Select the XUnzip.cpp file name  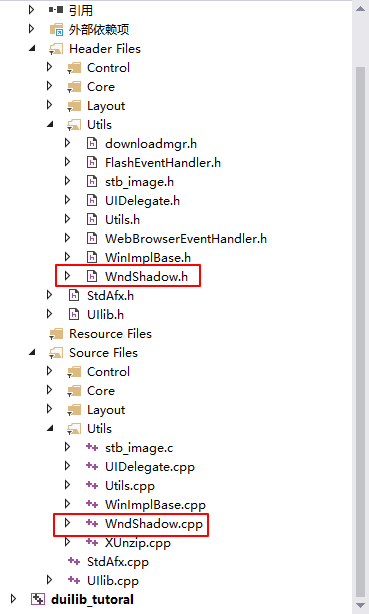[138, 543]
